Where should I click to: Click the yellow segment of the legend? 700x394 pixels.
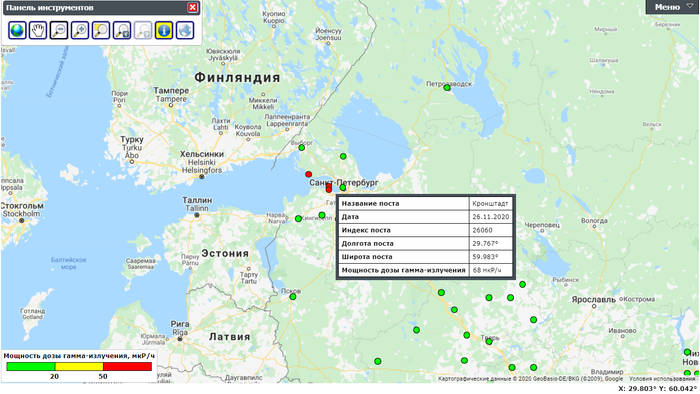(79, 366)
